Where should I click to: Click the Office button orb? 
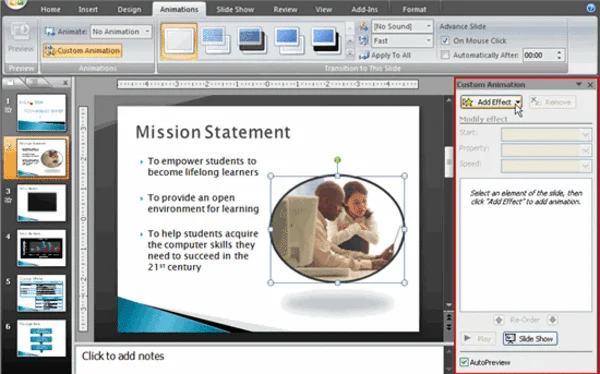[15, 4]
